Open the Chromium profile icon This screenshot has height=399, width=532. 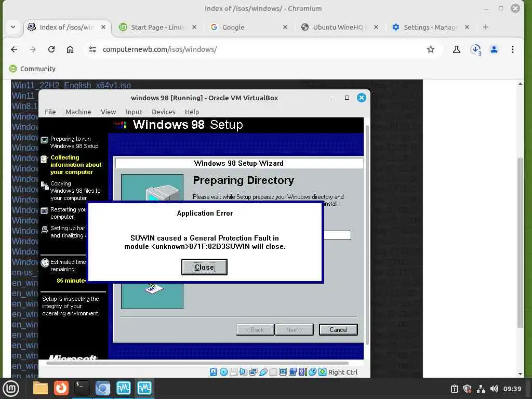click(494, 49)
